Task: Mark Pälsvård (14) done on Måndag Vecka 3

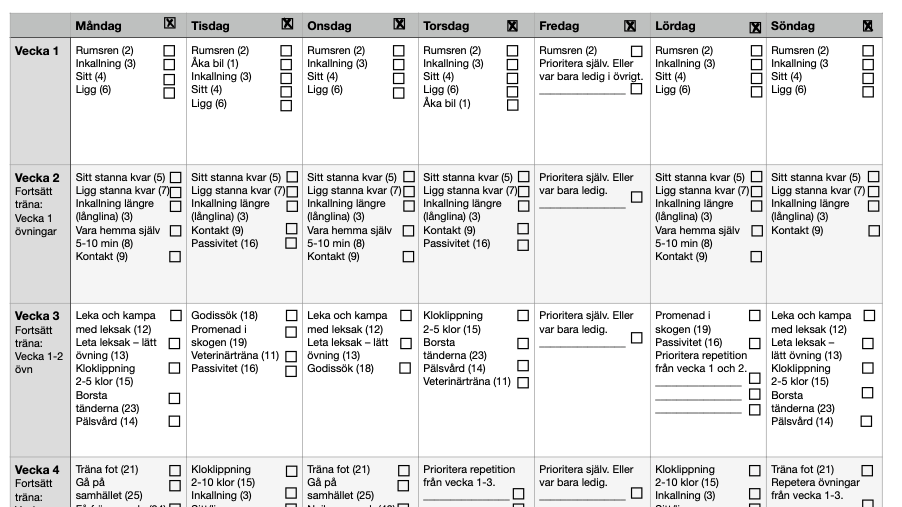Action: [x=175, y=422]
